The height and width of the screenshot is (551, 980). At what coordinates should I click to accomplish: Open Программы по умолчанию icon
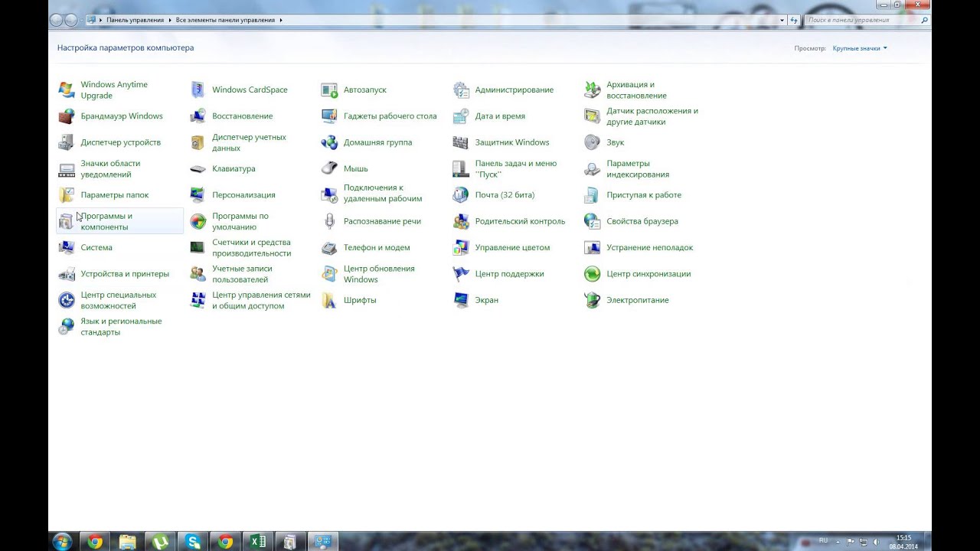click(198, 221)
